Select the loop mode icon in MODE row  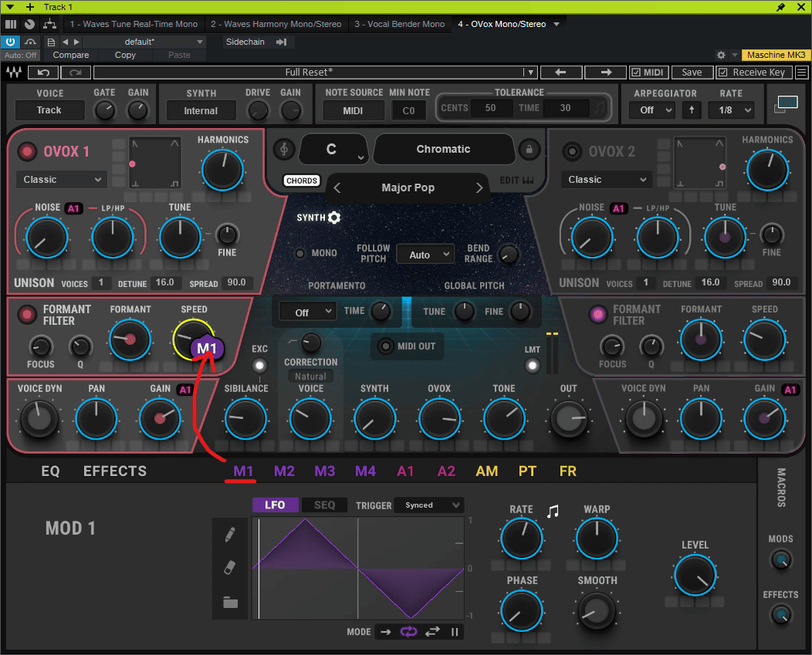[408, 632]
